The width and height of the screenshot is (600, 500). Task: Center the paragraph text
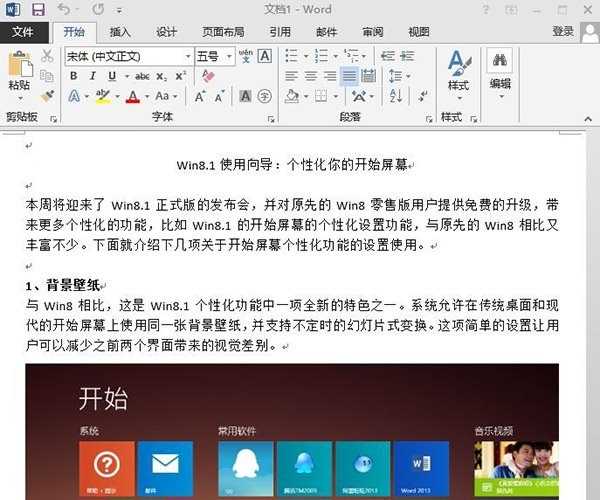(311, 76)
